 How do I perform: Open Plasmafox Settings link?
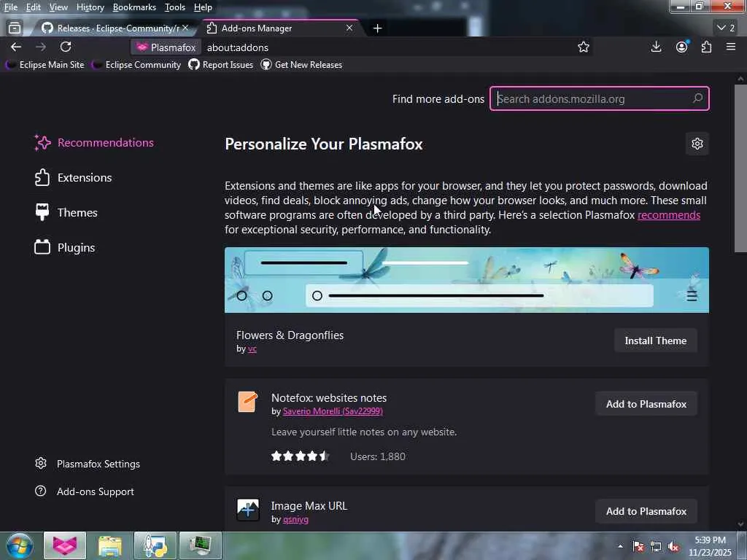[x=88, y=464]
